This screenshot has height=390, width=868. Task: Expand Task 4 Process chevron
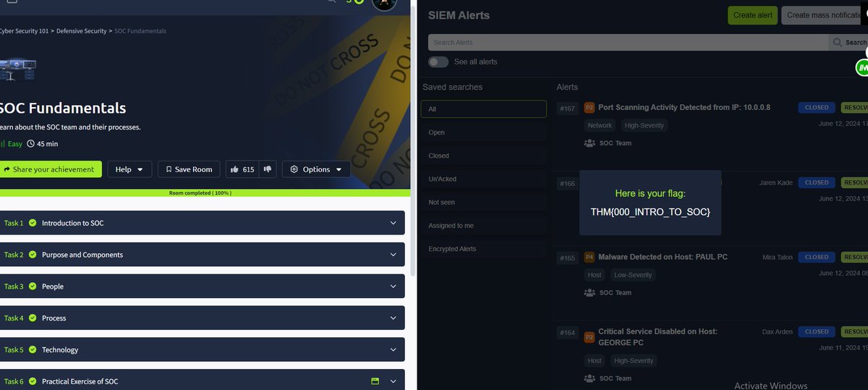pos(393,318)
